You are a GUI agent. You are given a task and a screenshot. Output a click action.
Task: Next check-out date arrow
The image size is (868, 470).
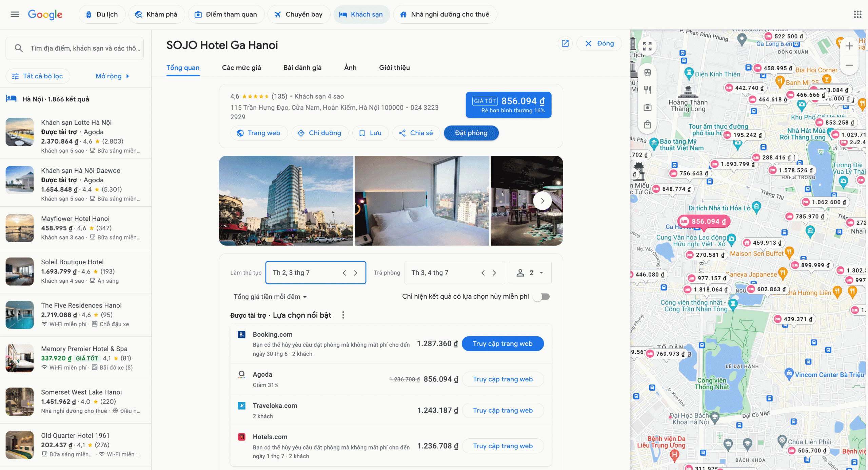(494, 273)
